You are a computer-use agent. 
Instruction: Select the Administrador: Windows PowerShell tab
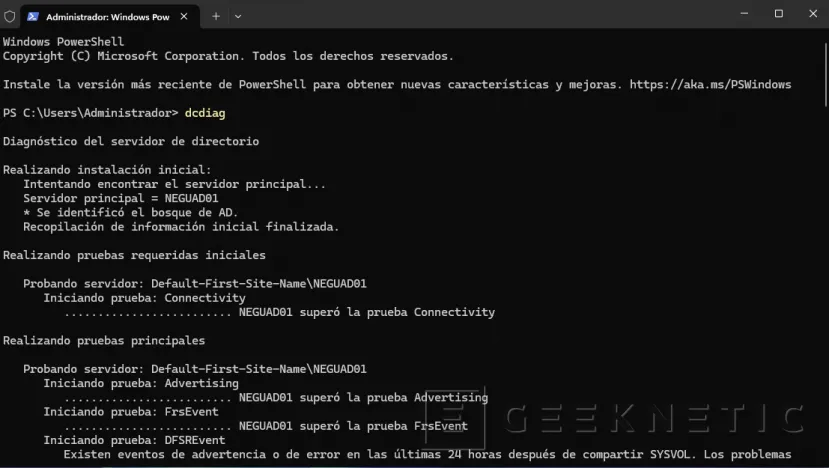[x=109, y=16]
